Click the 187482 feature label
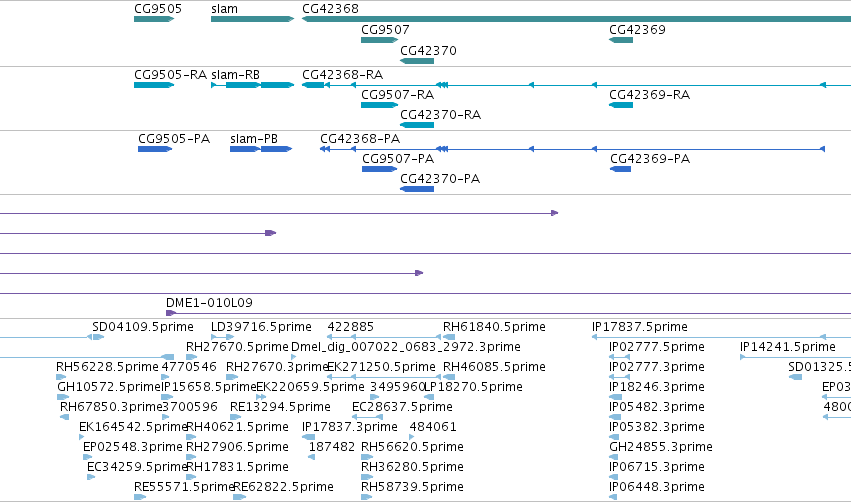Image resolution: width=851 pixels, height=502 pixels. [332, 447]
